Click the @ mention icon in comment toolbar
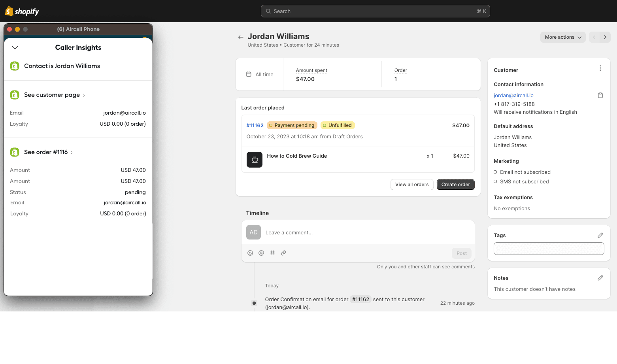The image size is (617, 364). (261, 253)
